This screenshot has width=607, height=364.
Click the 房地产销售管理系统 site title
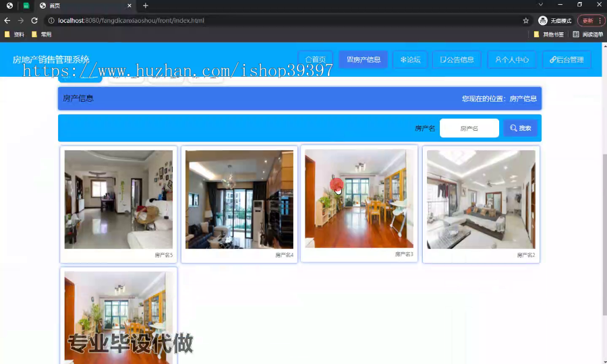click(x=51, y=59)
